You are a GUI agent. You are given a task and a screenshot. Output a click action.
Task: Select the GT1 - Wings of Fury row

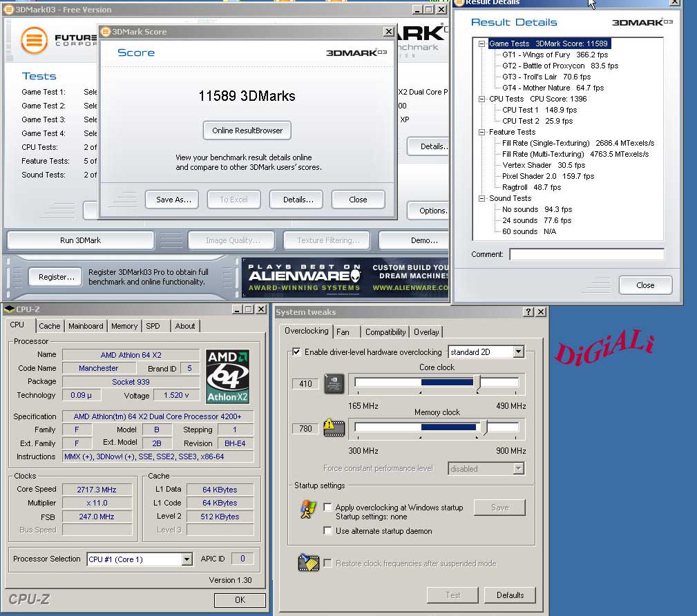555,55
